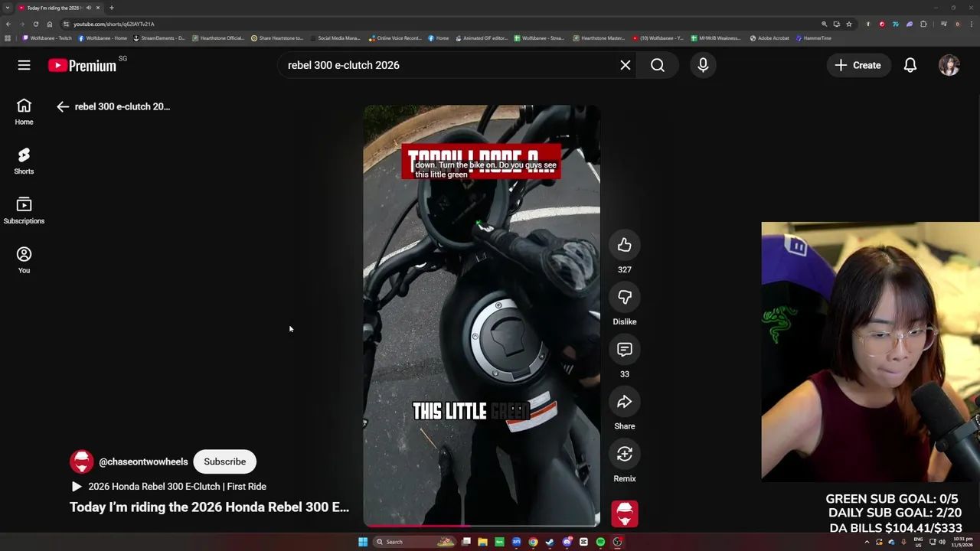The height and width of the screenshot is (551, 980).
Task: Open the Animated GIF editor bookmark
Action: click(x=482, y=38)
